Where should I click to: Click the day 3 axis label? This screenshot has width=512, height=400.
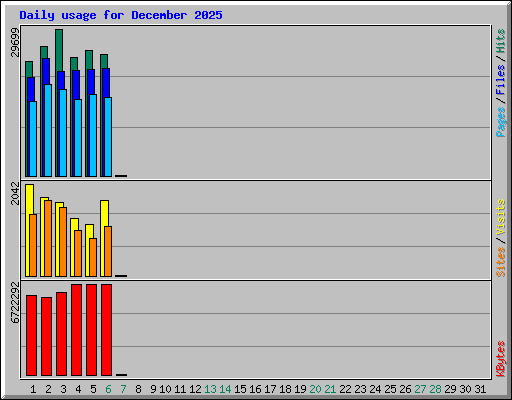[x=63, y=389]
